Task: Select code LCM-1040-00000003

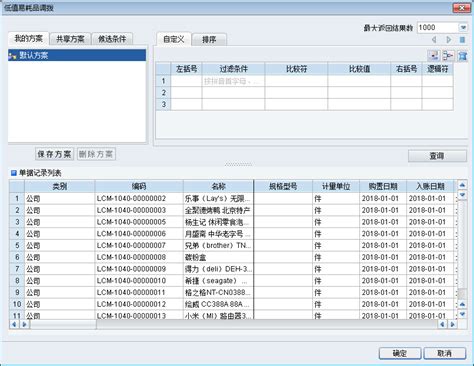Action: pos(139,210)
